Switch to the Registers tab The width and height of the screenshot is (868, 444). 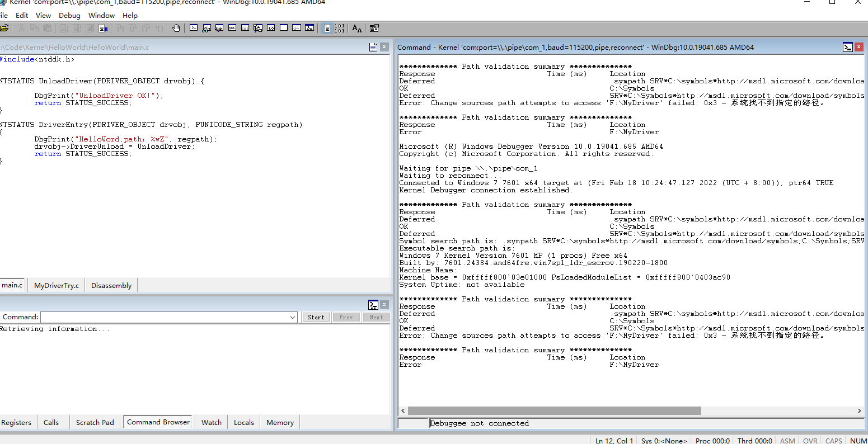(16, 422)
